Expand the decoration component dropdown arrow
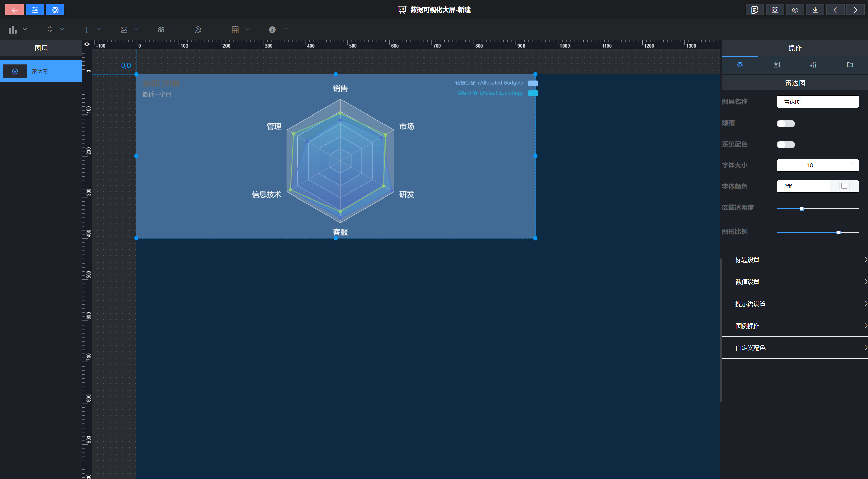The image size is (868, 479). (62, 29)
